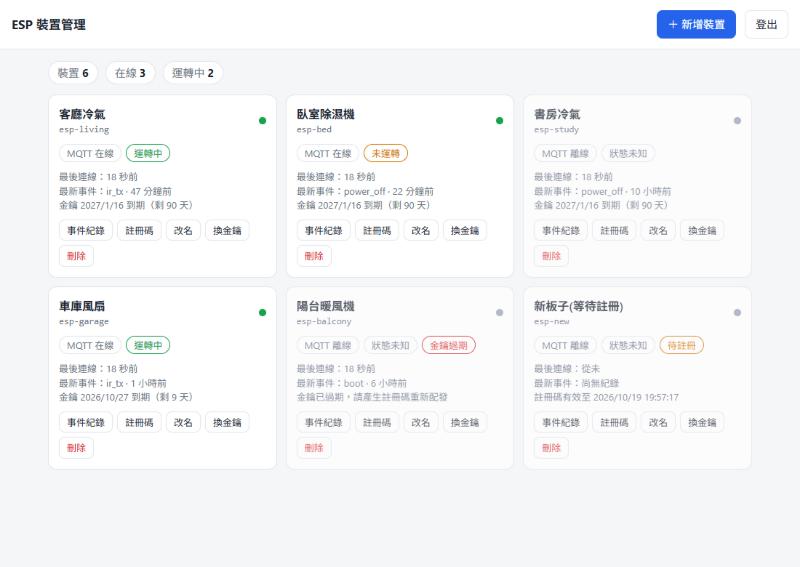Click 臥室除濕機 power_off event line

pyautogui.click(x=365, y=191)
